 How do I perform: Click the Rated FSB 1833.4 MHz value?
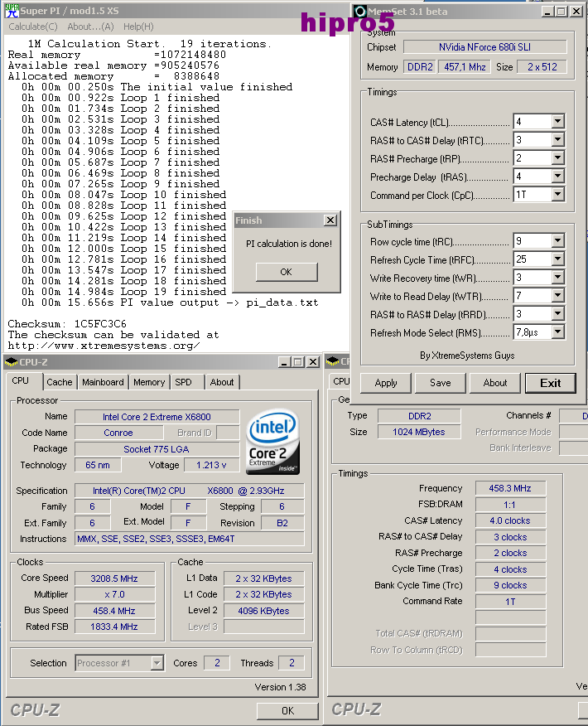click(114, 627)
